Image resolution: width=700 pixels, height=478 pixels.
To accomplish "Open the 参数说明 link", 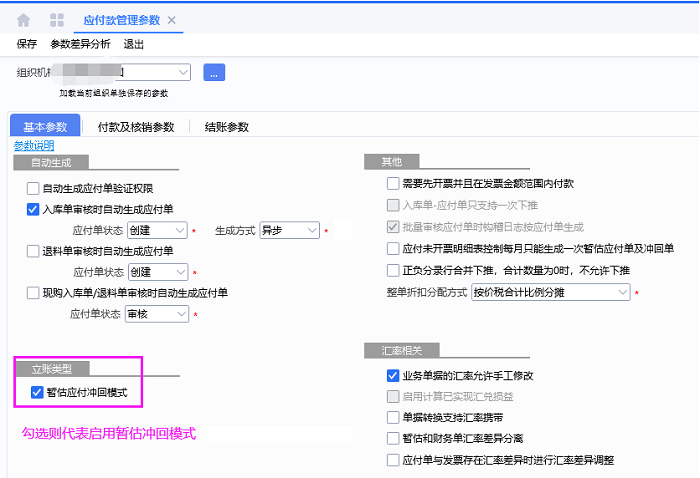I will (34, 145).
